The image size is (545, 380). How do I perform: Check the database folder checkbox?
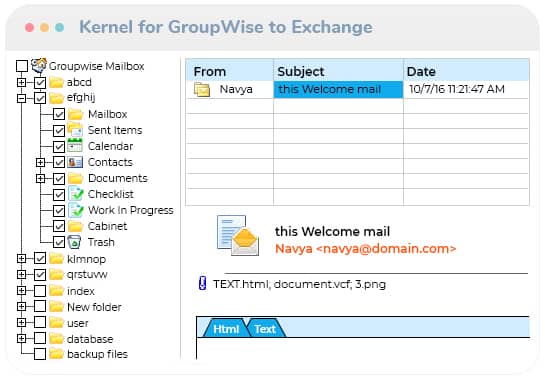40,338
